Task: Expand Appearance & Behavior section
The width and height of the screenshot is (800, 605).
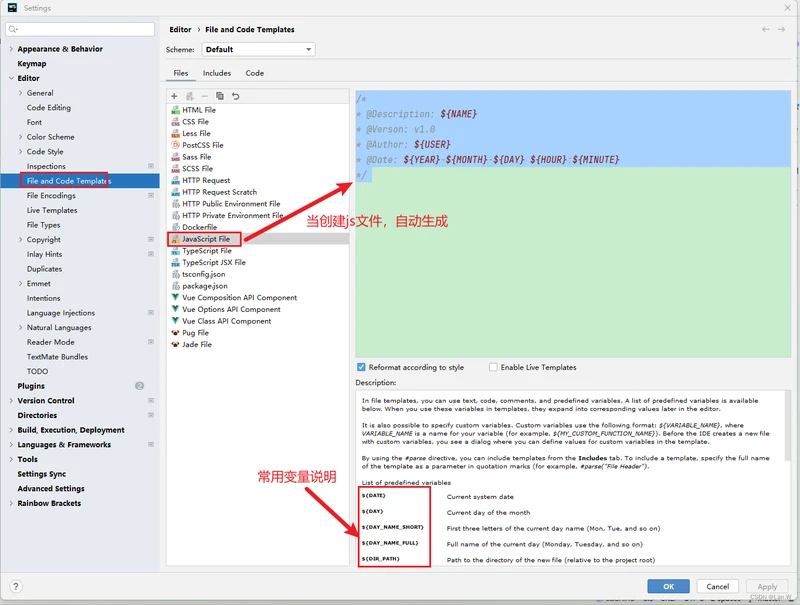Action: [x=11, y=49]
